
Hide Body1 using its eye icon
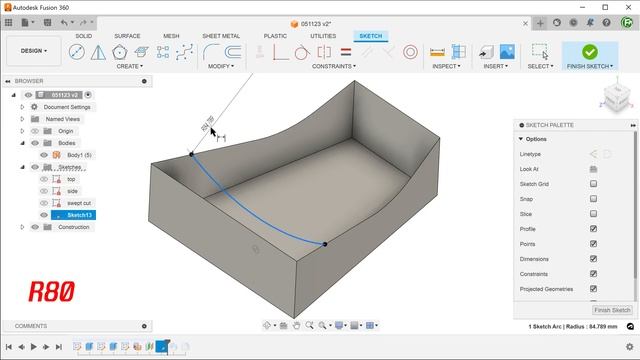[44, 155]
